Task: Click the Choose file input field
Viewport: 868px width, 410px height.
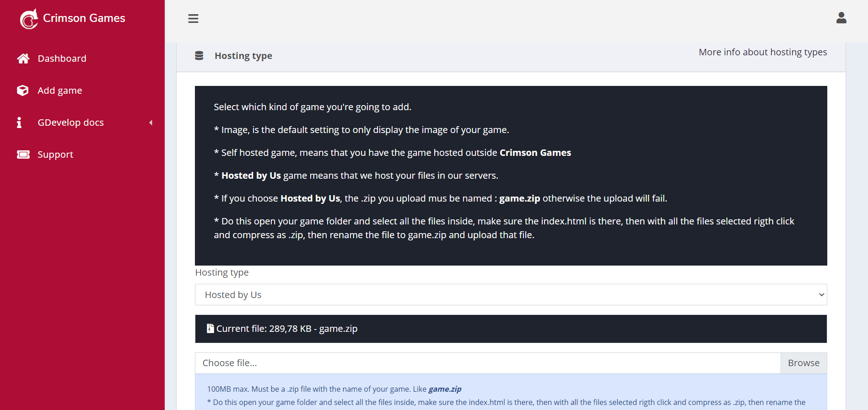Action: click(x=487, y=363)
